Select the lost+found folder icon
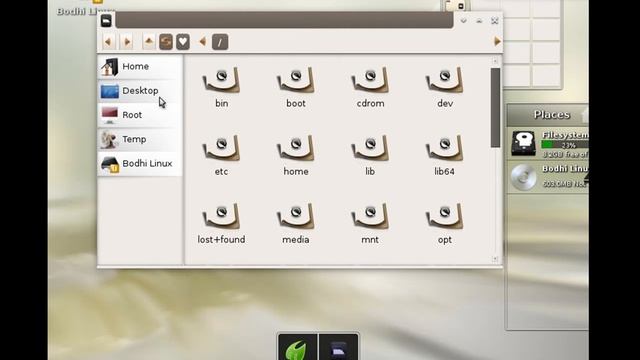This screenshot has width=640, height=360. pyautogui.click(x=221, y=217)
